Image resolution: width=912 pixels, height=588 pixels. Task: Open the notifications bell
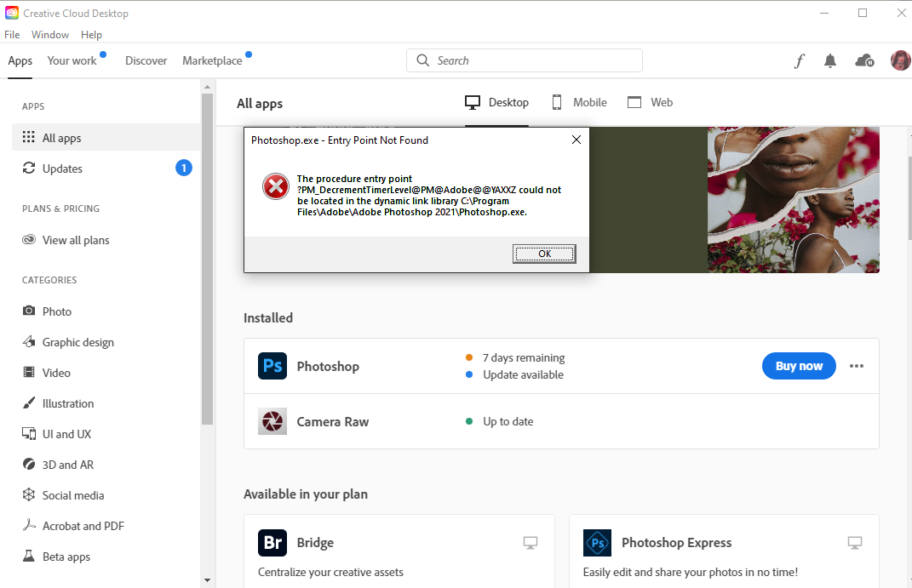pyautogui.click(x=830, y=60)
